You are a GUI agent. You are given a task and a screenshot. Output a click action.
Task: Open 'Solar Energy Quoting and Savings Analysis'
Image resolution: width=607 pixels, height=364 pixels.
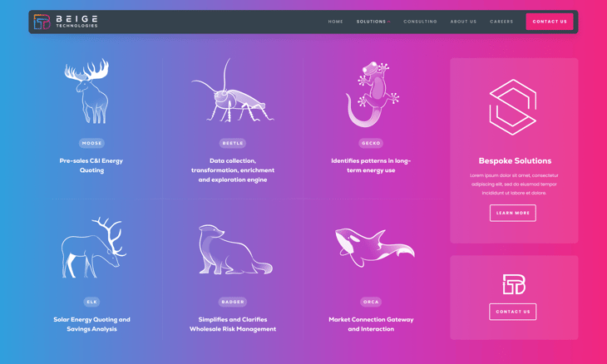[91, 324]
